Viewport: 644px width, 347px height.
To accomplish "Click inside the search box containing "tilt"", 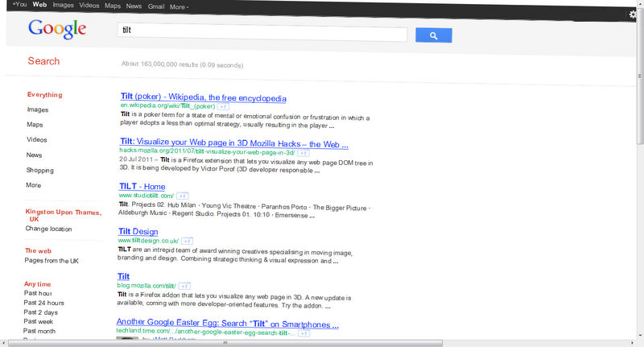I will (262, 35).
